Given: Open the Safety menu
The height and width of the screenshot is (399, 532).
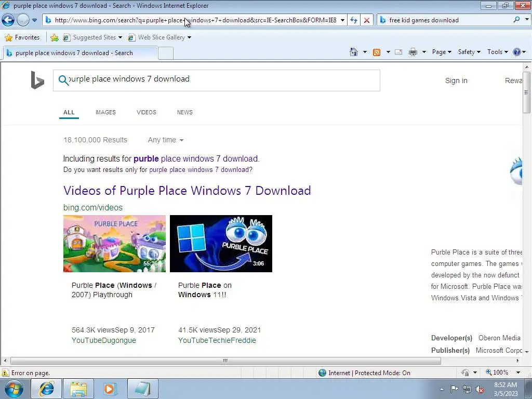Looking at the screenshot, I should pos(469,52).
